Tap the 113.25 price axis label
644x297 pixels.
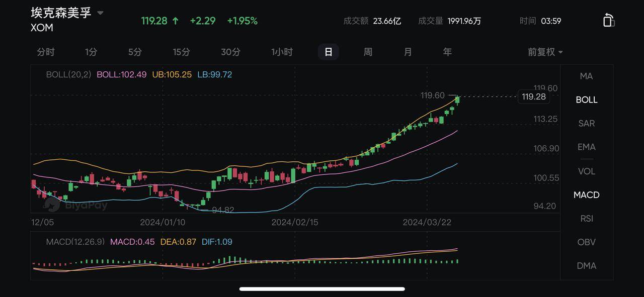pos(545,119)
